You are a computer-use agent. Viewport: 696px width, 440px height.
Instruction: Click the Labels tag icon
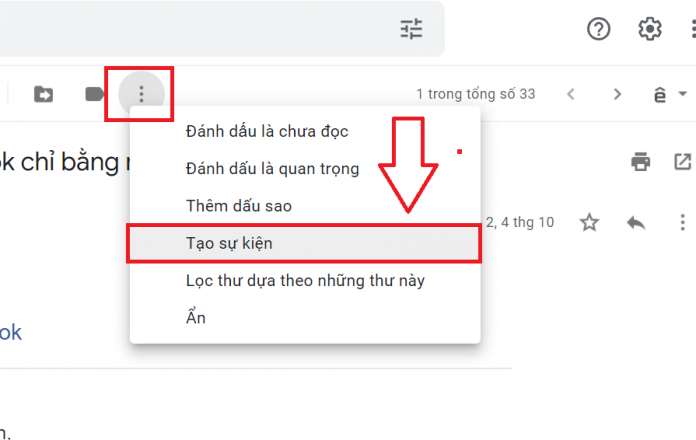tap(95, 94)
